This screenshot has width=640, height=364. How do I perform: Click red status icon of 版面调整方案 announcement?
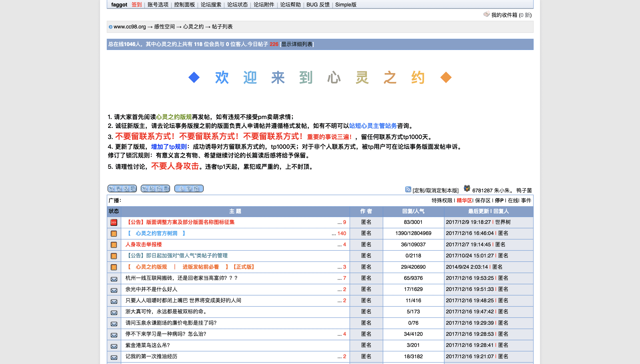[114, 222]
